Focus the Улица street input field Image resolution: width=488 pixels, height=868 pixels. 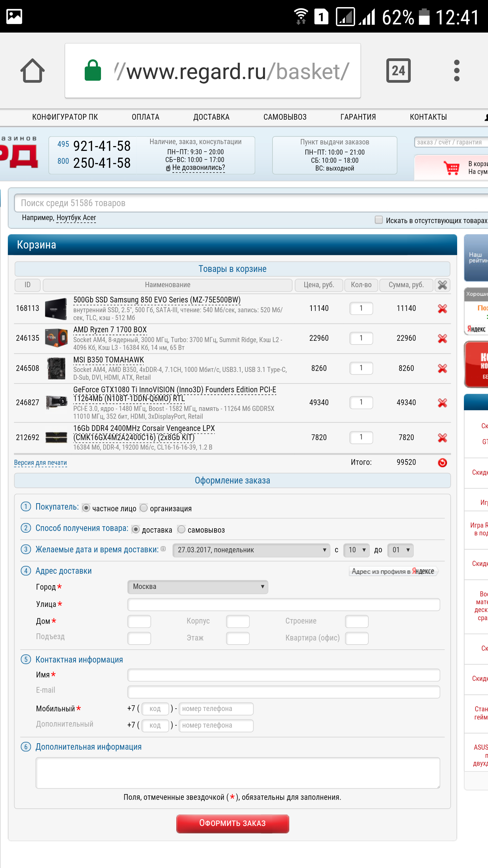tap(284, 605)
